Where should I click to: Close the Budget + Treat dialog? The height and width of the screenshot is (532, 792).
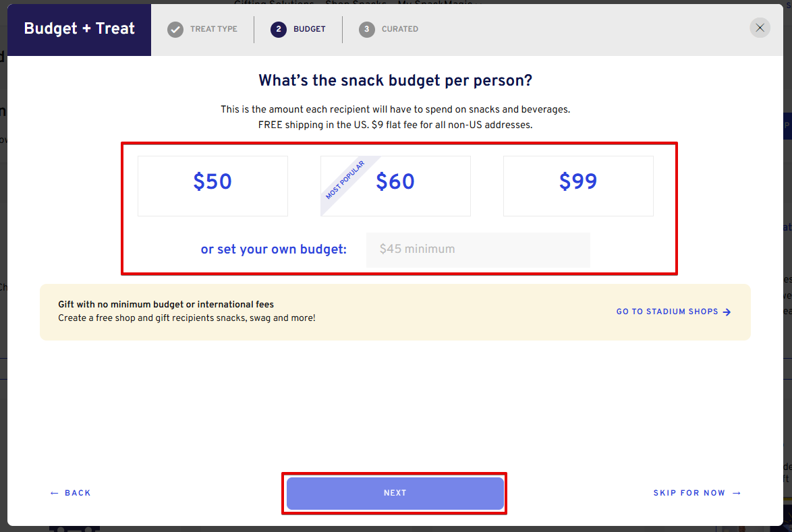click(x=760, y=28)
